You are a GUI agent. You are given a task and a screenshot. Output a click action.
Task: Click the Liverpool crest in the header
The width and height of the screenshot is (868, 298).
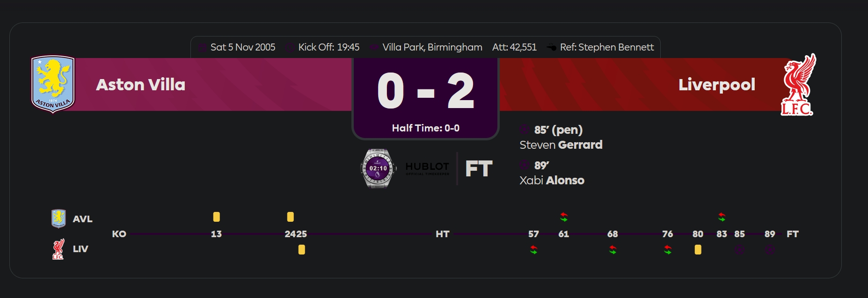coord(799,84)
